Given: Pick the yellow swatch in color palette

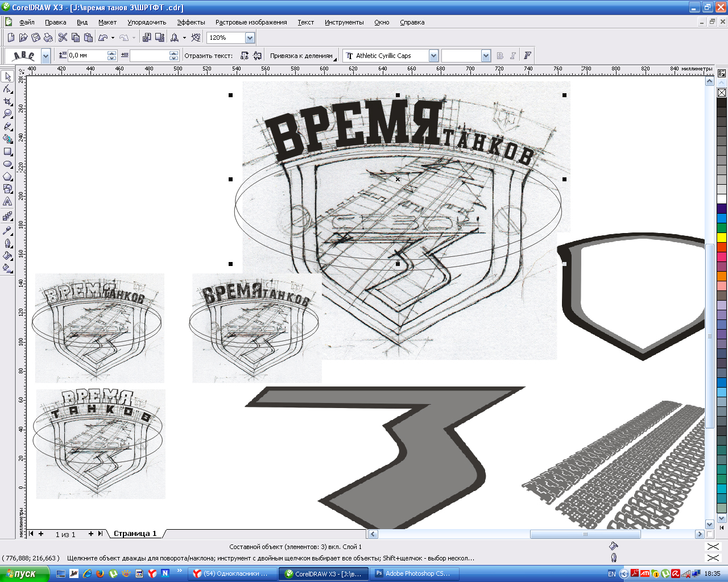Looking at the screenshot, I should click(722, 238).
